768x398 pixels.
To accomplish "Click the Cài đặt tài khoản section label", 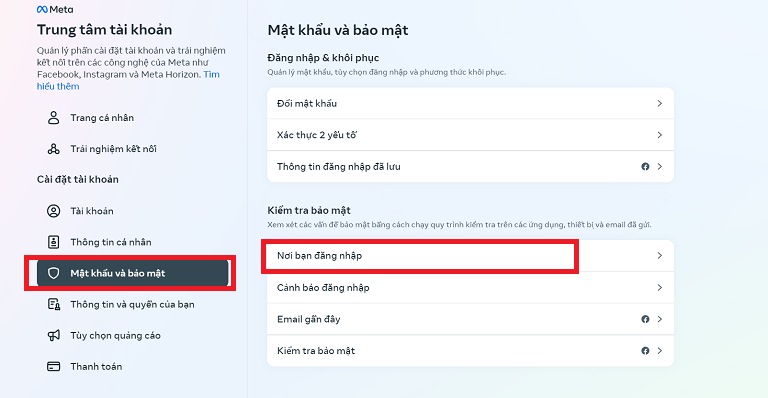I will (x=77, y=179).
